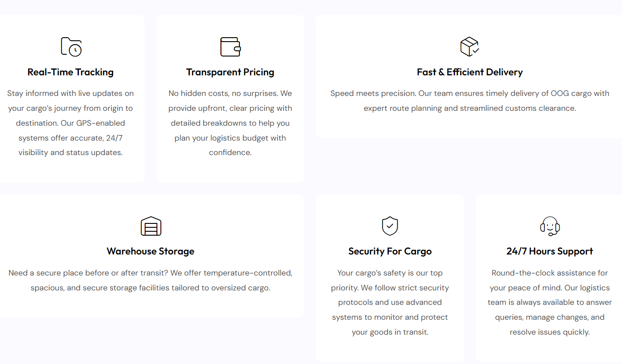Click the Transparent Pricing wallet icon
This screenshot has height=364, width=622.
(230, 46)
